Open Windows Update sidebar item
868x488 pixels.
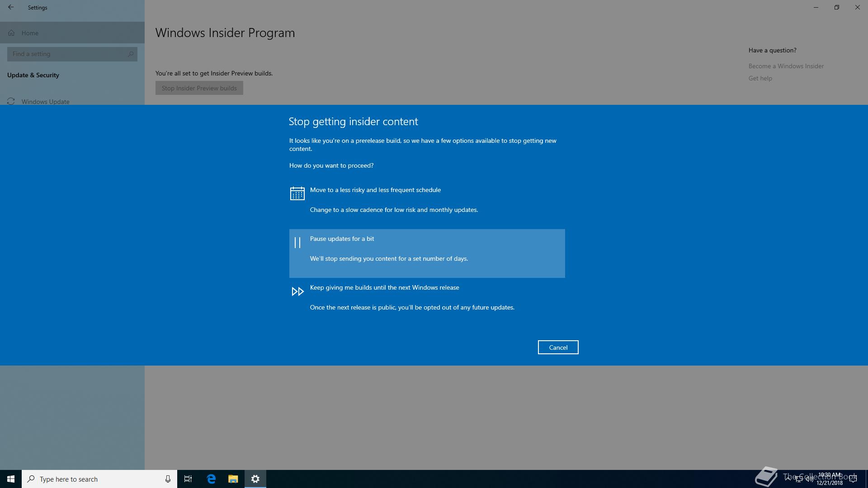[x=45, y=101]
